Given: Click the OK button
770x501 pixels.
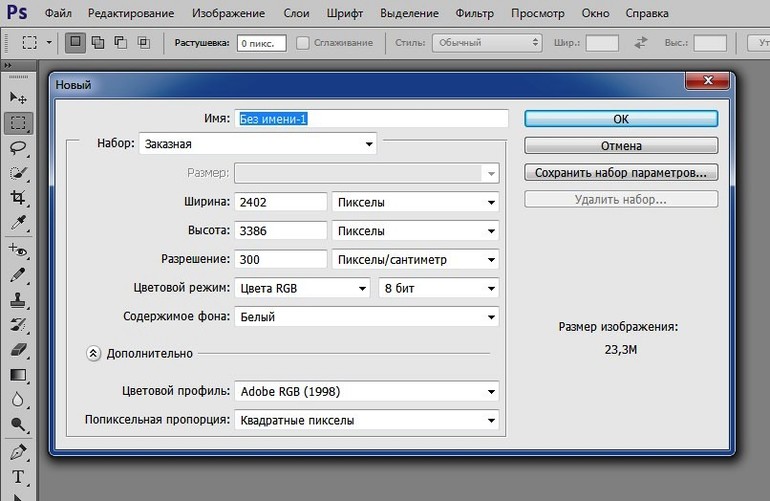Looking at the screenshot, I should tap(621, 118).
